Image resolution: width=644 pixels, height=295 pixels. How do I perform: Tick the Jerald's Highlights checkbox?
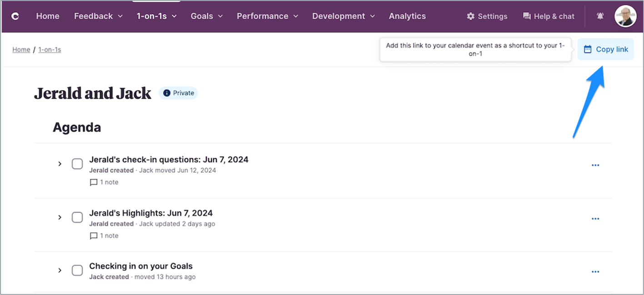point(77,217)
